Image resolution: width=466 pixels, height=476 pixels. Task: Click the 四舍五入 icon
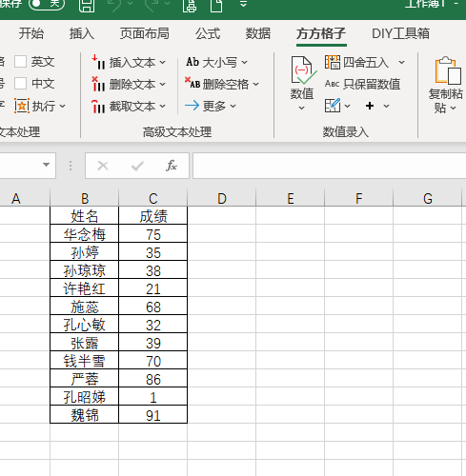pyautogui.click(x=333, y=62)
